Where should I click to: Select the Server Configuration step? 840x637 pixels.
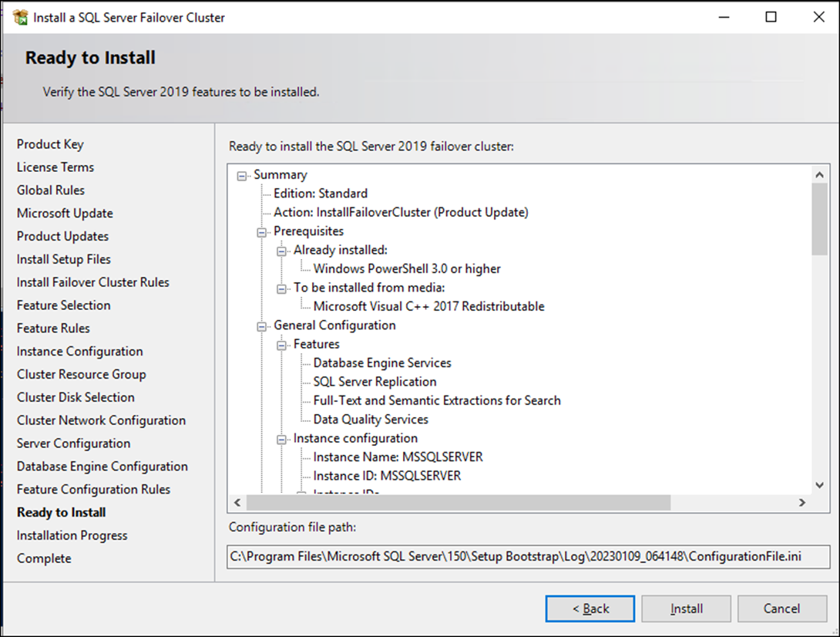pyautogui.click(x=73, y=444)
